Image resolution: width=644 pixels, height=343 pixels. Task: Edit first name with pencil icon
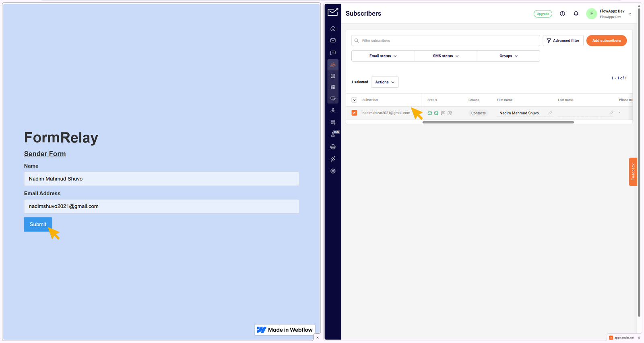click(550, 113)
